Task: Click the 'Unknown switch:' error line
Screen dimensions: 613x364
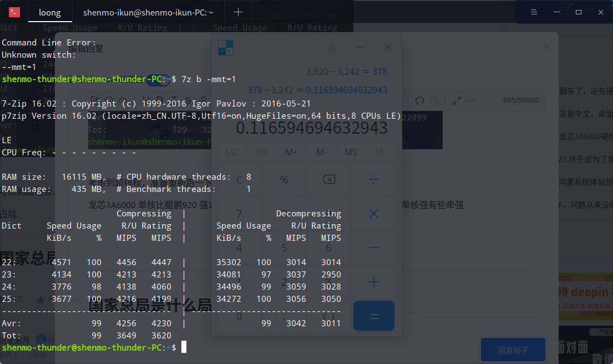Action: 39,55
